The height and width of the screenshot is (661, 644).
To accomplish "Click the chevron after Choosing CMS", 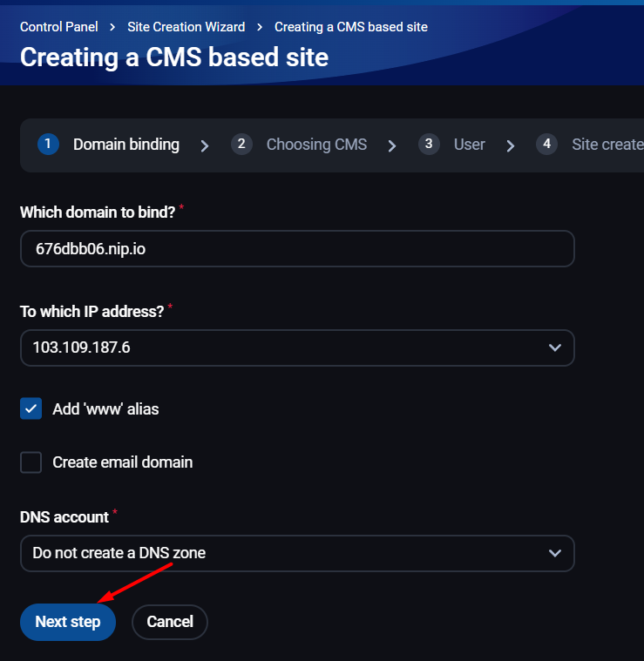I will tap(392, 145).
